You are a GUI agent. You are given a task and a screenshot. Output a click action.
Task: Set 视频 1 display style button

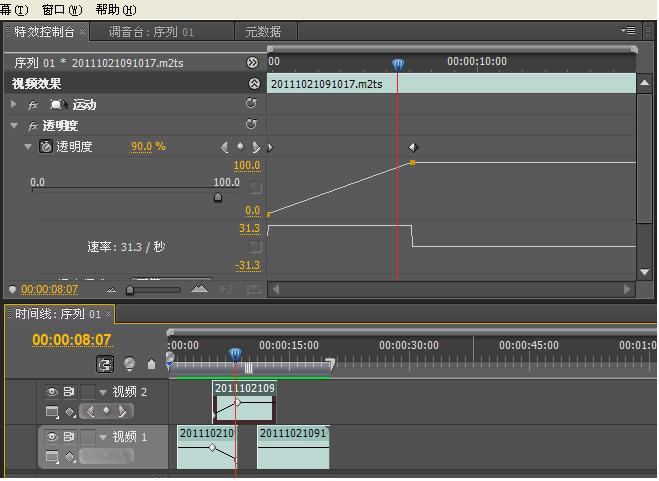(x=52, y=456)
